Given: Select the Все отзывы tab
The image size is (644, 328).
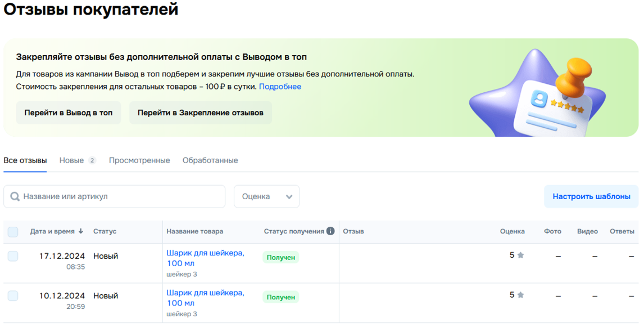Looking at the screenshot, I should click(25, 160).
